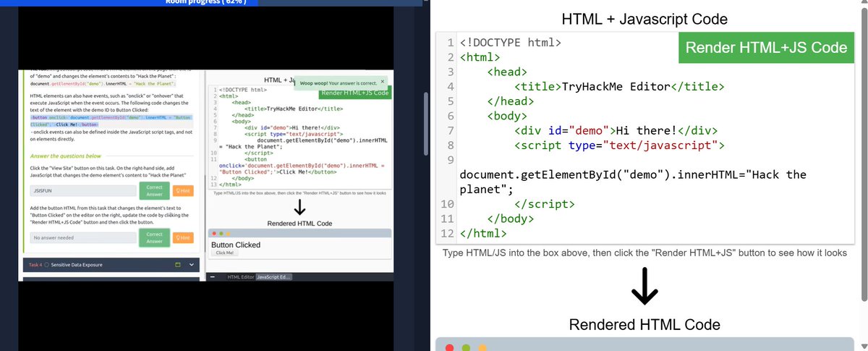This screenshot has height=351, width=868.
Task: Click the large green Render HTML+JS Code button
Action: coord(766,48)
